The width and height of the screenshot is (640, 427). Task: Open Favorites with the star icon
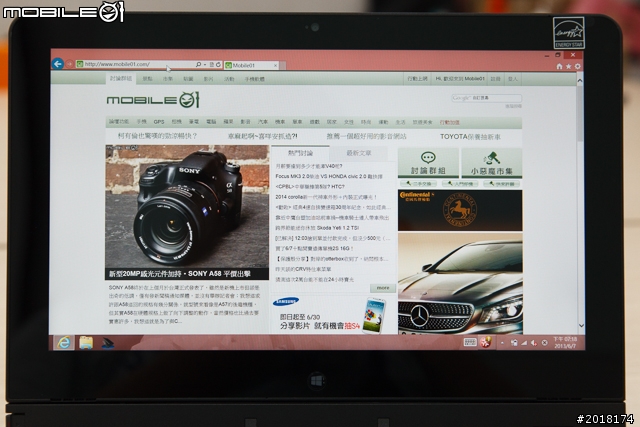click(568, 66)
